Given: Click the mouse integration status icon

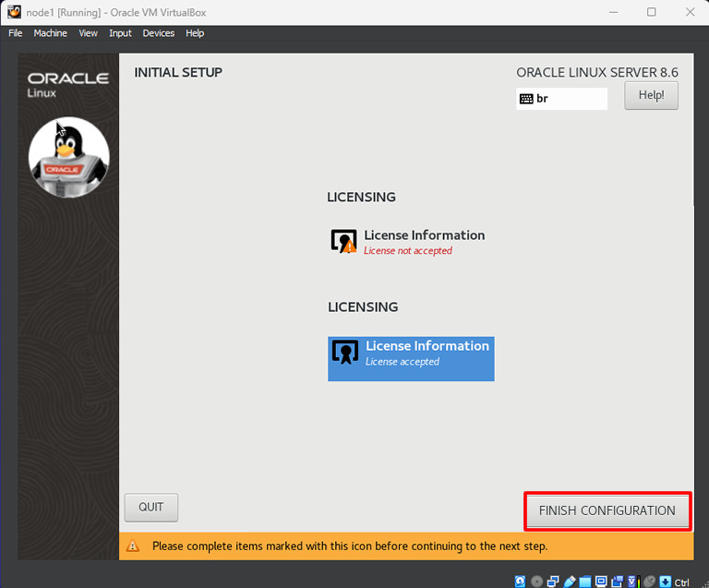Looking at the screenshot, I should [649, 582].
